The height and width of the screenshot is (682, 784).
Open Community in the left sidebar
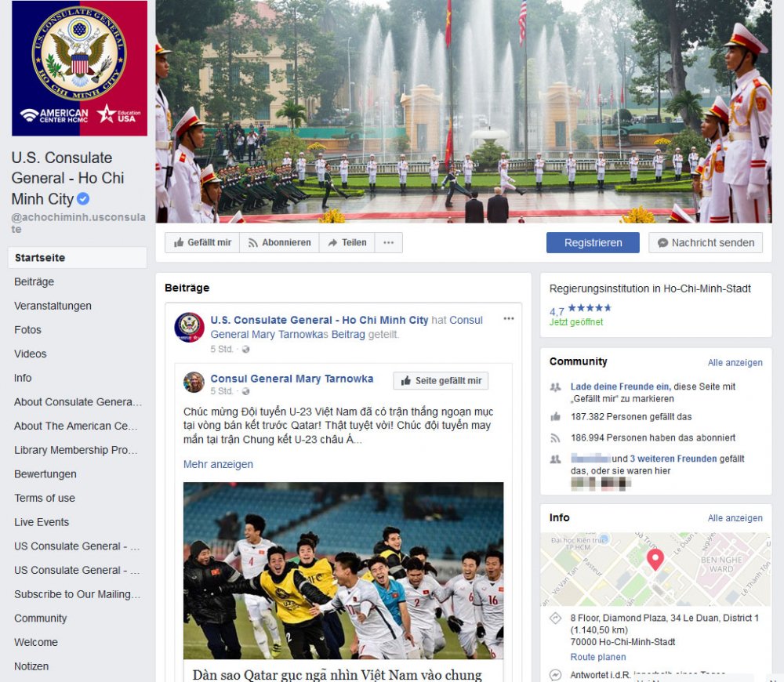point(40,618)
